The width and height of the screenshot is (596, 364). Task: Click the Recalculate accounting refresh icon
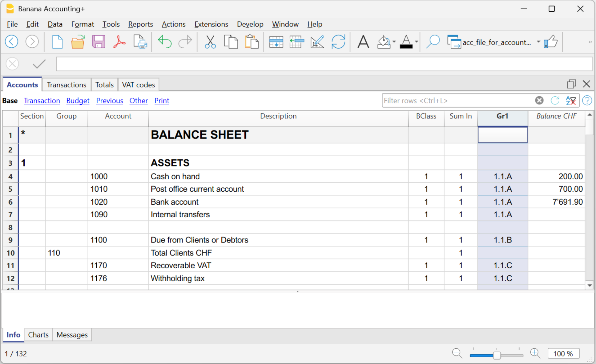click(338, 42)
